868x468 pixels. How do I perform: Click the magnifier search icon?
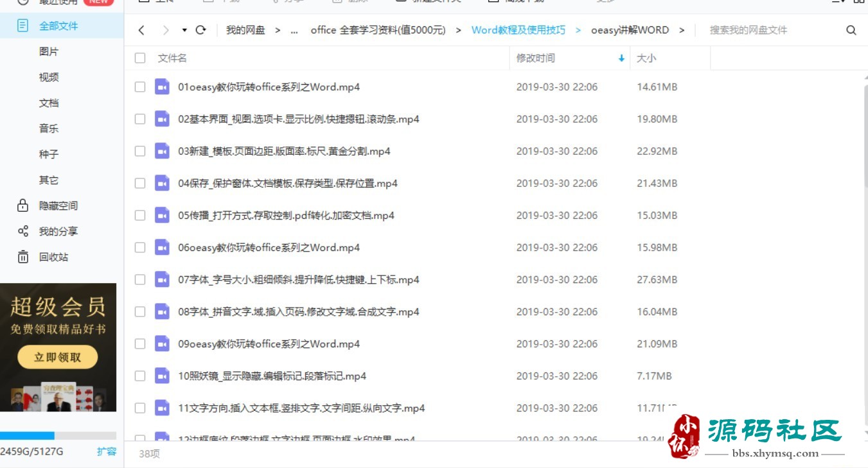pos(851,30)
